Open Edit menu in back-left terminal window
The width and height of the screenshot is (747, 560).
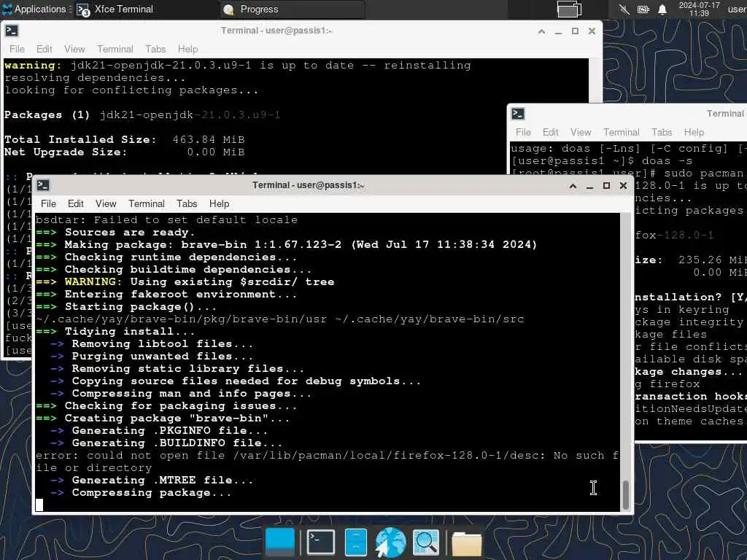coord(44,49)
